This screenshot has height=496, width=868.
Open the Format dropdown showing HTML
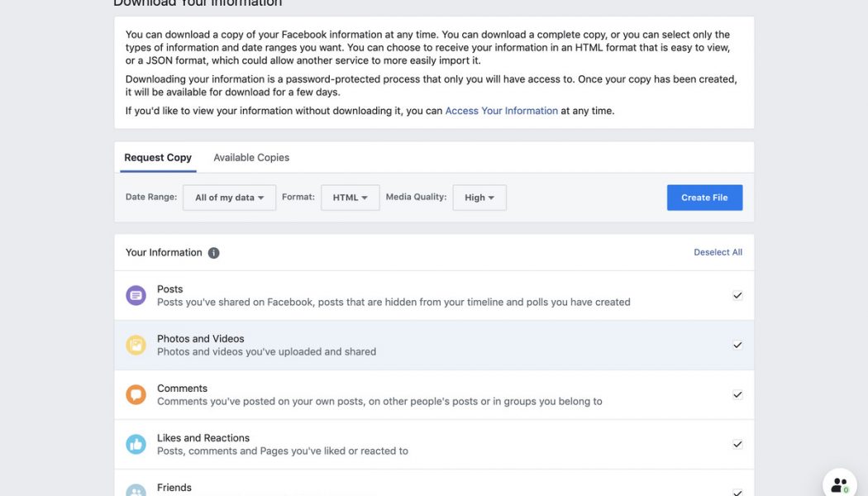coord(350,195)
